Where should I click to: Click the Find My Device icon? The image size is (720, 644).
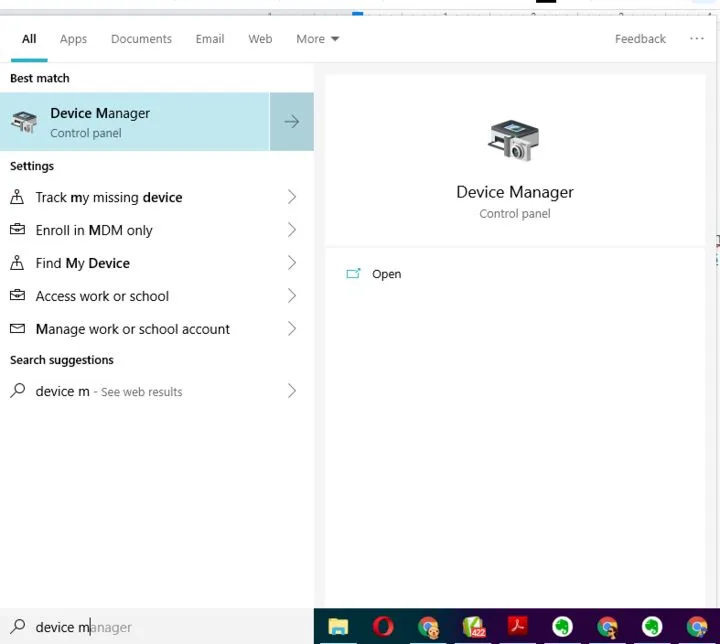pos(17,263)
